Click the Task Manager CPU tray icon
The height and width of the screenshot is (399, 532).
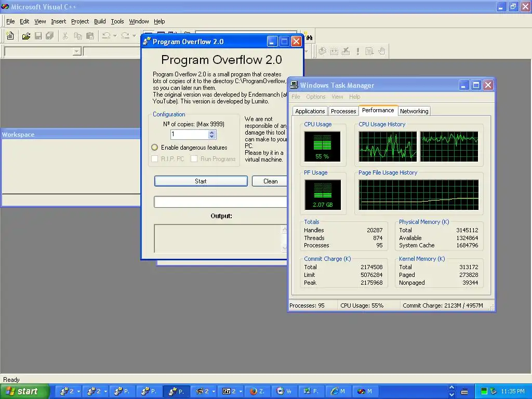(484, 391)
